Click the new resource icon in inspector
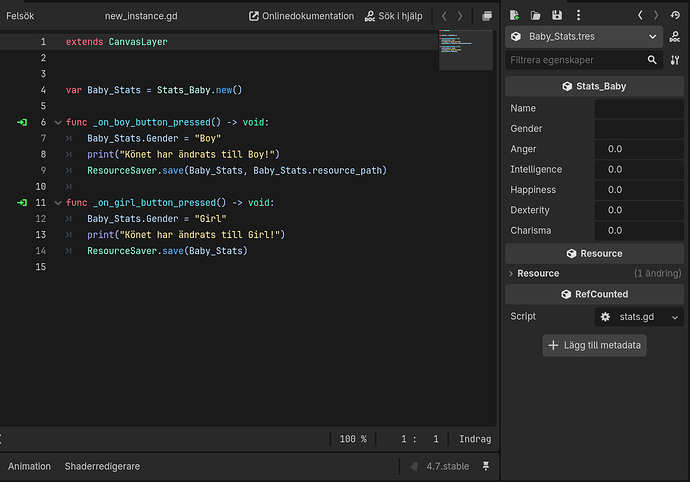The image size is (690, 482). (514, 15)
